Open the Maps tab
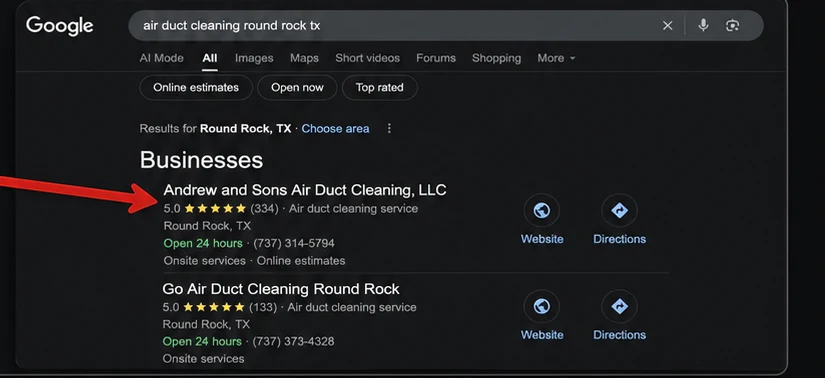Image resolution: width=825 pixels, height=378 pixels. [304, 58]
